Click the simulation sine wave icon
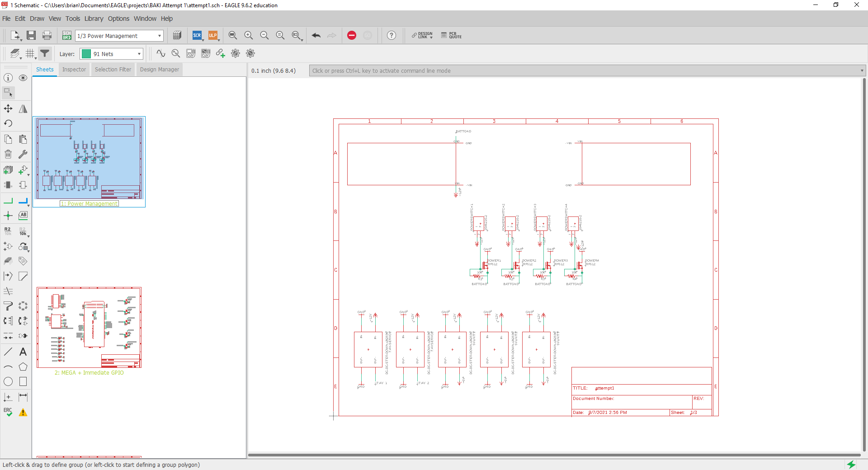Viewport: 868px width, 470px height. click(161, 53)
